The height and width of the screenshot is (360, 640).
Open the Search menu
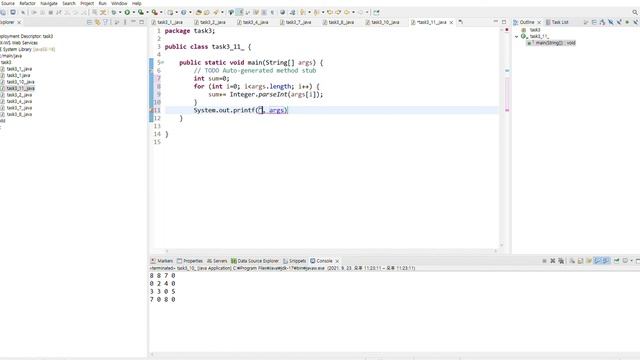pyautogui.click(x=69, y=3)
